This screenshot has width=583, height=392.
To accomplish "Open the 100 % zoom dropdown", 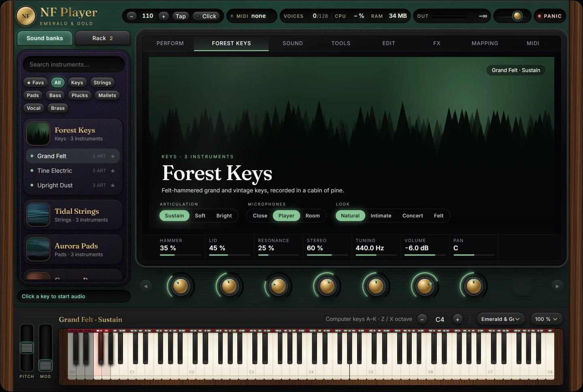I will [x=546, y=319].
